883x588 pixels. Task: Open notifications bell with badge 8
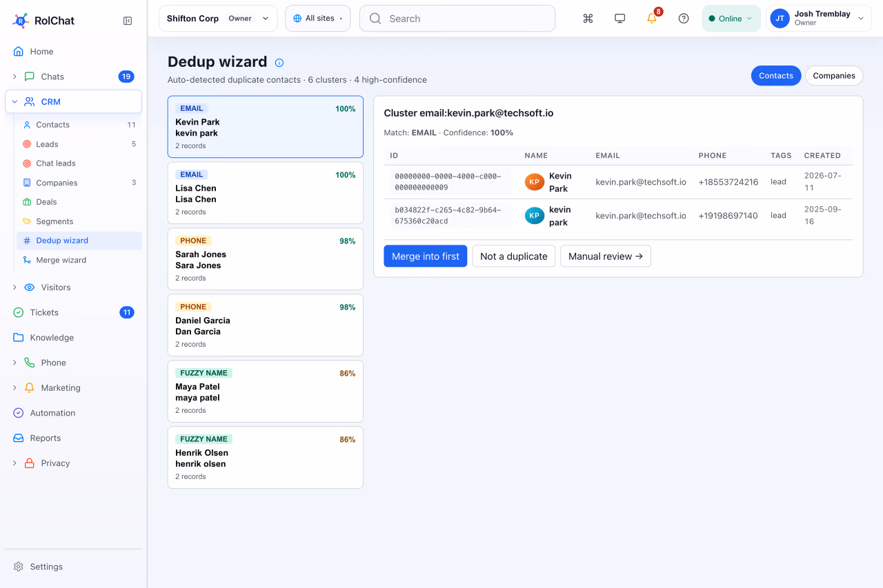[652, 19]
